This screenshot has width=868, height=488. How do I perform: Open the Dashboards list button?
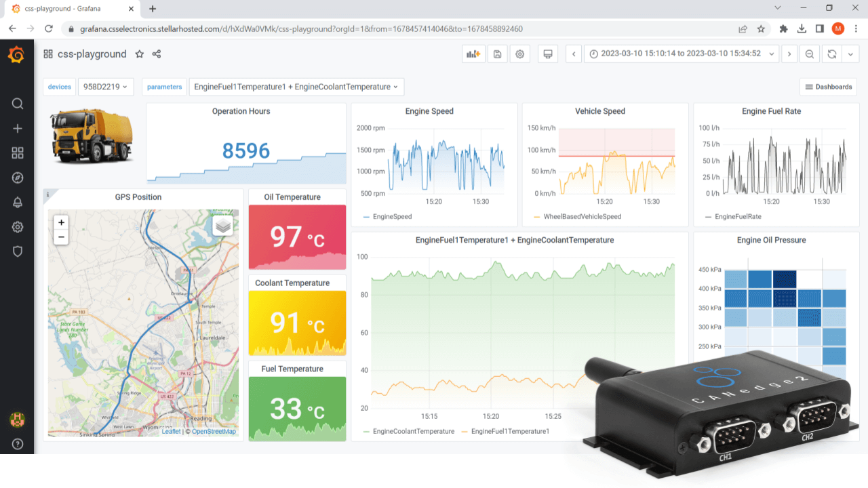pos(828,87)
